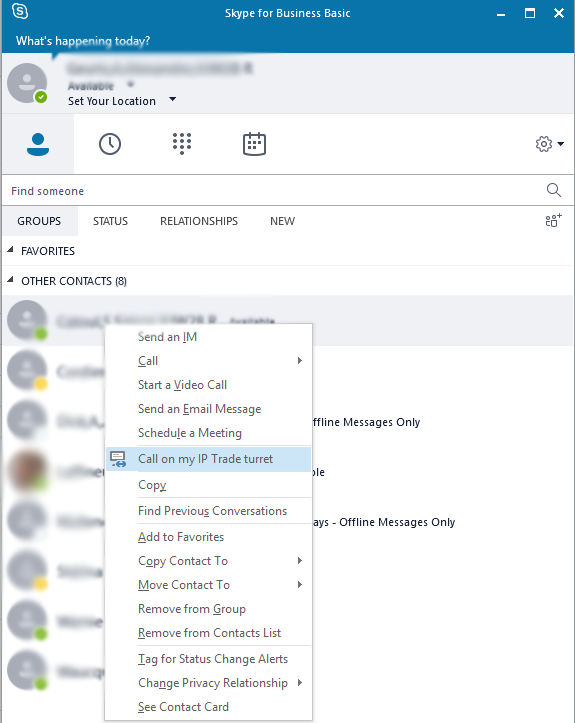Select Call on my IP Trade turret
The image size is (575, 723).
pyautogui.click(x=208, y=459)
